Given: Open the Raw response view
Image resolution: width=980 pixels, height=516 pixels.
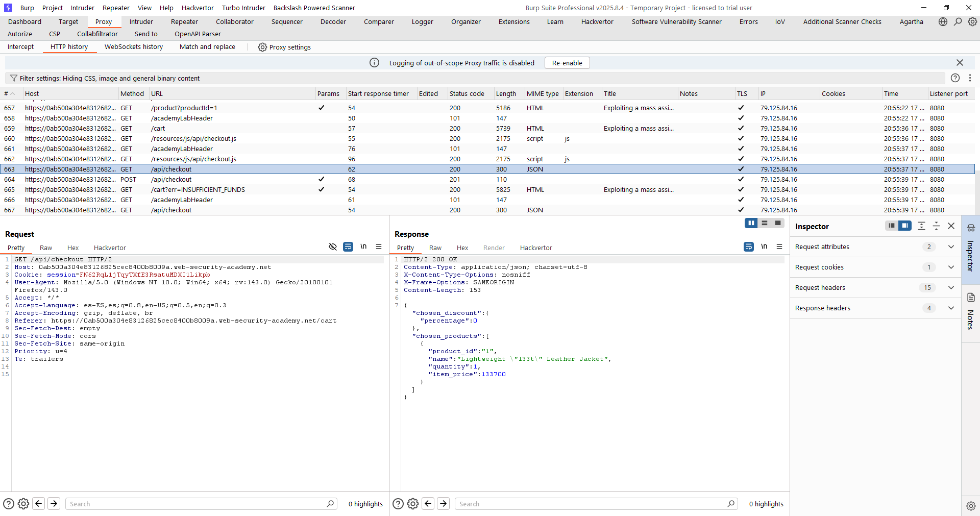Looking at the screenshot, I should click(435, 248).
